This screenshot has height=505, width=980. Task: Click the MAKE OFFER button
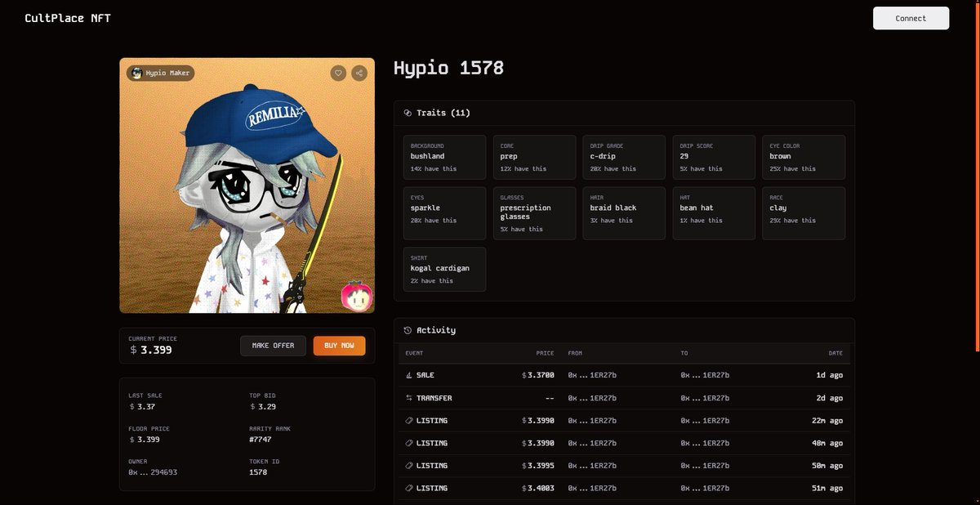tap(273, 346)
